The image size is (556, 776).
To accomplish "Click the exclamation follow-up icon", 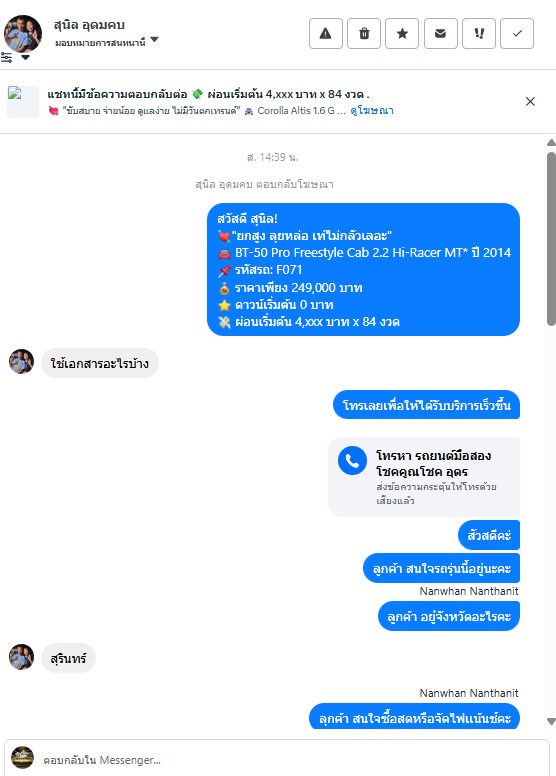I will (479, 34).
